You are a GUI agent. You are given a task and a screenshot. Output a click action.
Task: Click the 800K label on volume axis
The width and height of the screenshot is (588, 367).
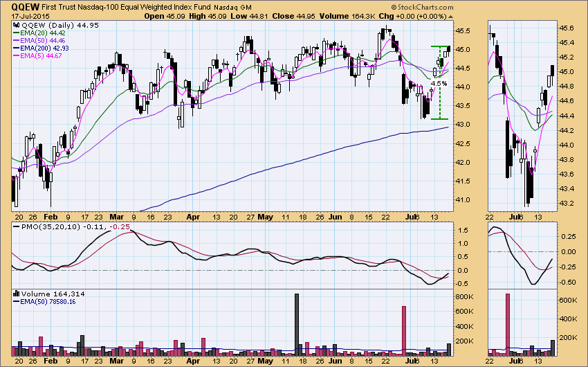[x=465, y=297]
